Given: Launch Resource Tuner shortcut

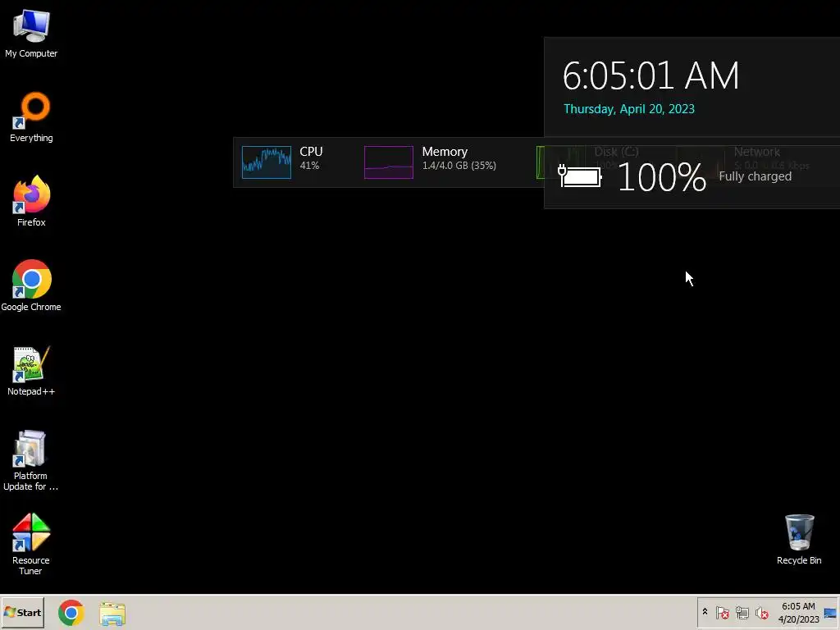Looking at the screenshot, I should [x=31, y=545].
